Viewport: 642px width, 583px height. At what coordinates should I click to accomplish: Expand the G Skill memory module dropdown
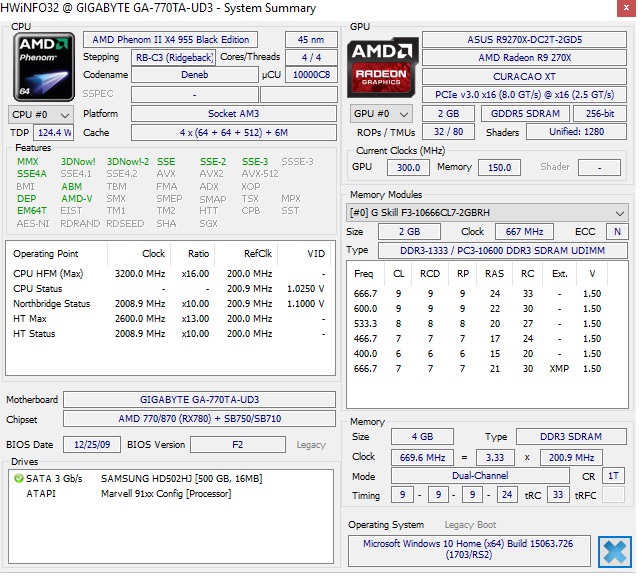click(x=487, y=213)
